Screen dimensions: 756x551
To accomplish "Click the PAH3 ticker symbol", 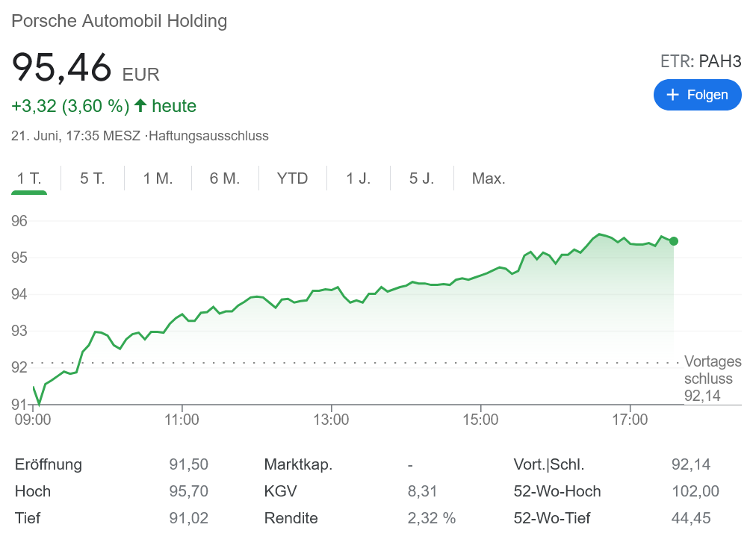I will (720, 61).
